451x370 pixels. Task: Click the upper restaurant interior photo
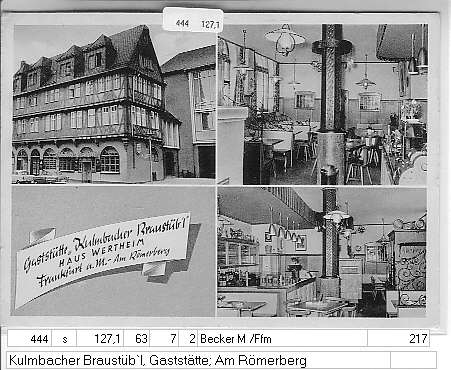pyautogui.click(x=322, y=104)
